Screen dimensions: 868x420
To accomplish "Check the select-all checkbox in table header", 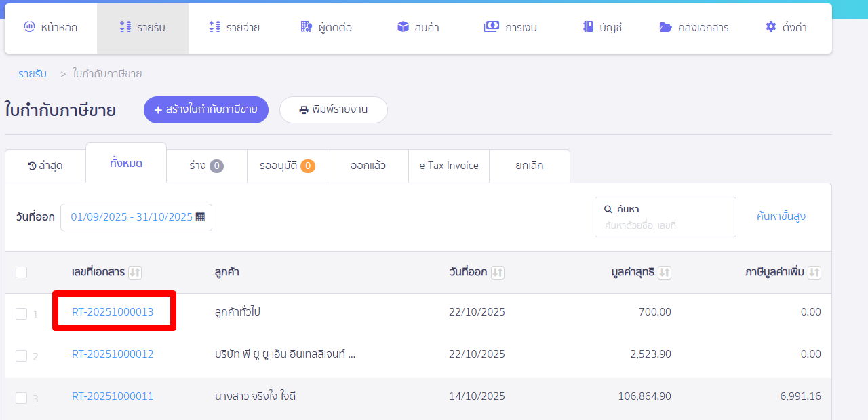I will pyautogui.click(x=21, y=271).
